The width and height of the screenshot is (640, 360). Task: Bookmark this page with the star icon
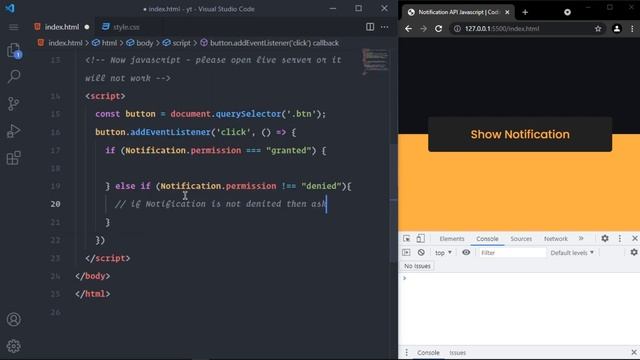(x=598, y=29)
